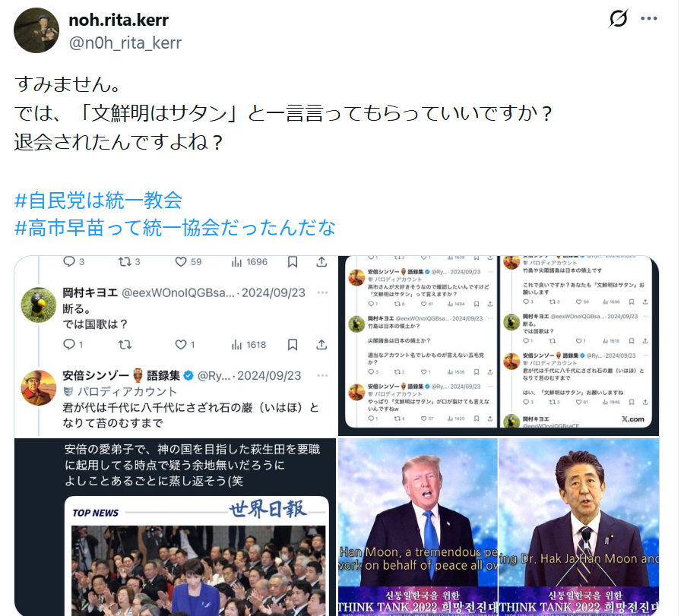Click the share icon beside 1618 views
The image size is (684, 616).
(321, 345)
